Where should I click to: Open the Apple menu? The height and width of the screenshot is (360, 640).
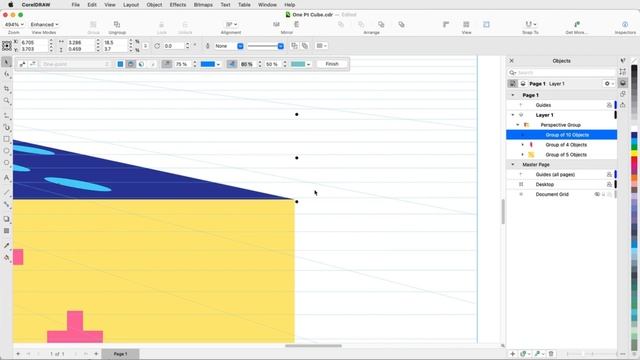click(x=11, y=5)
